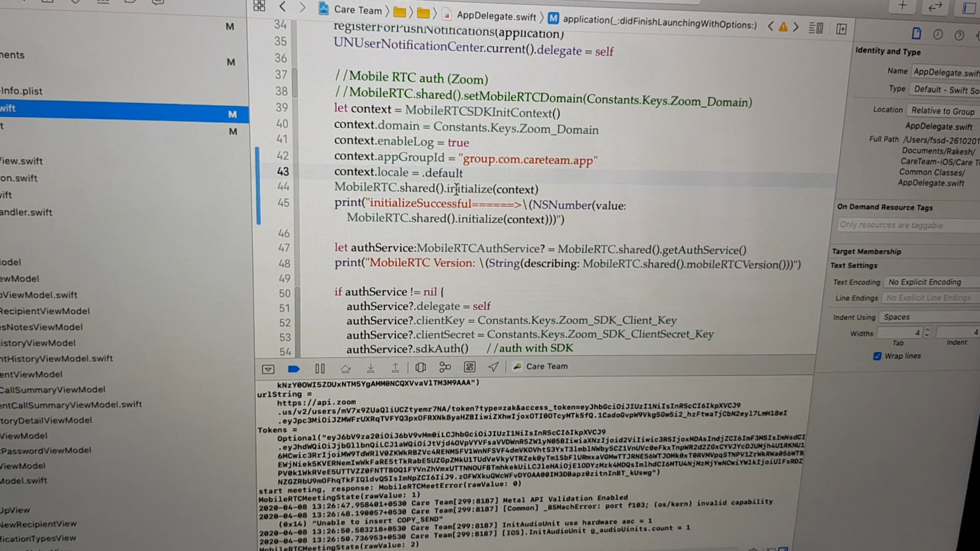
Task: Click the yellow warning issue icon
Action: click(x=783, y=27)
